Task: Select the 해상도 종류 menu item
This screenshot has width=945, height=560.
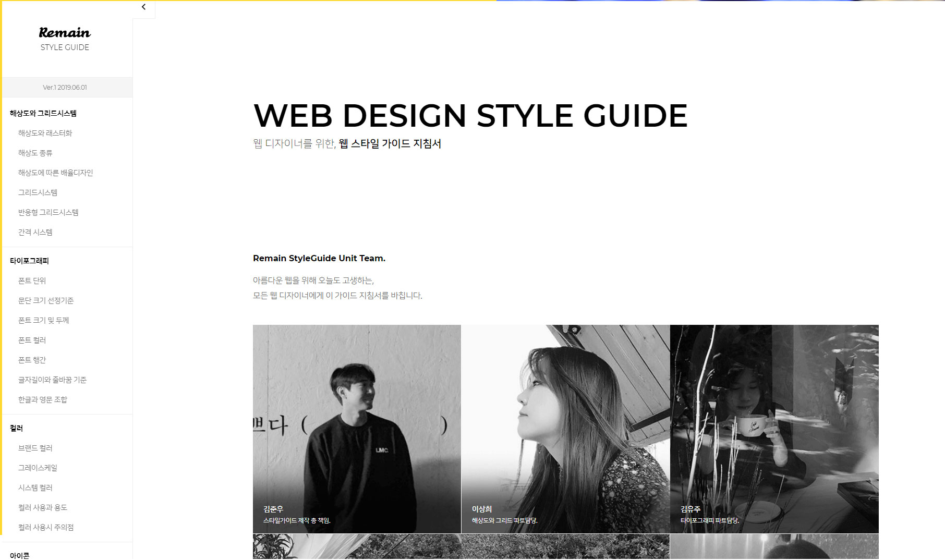Action: [35, 153]
